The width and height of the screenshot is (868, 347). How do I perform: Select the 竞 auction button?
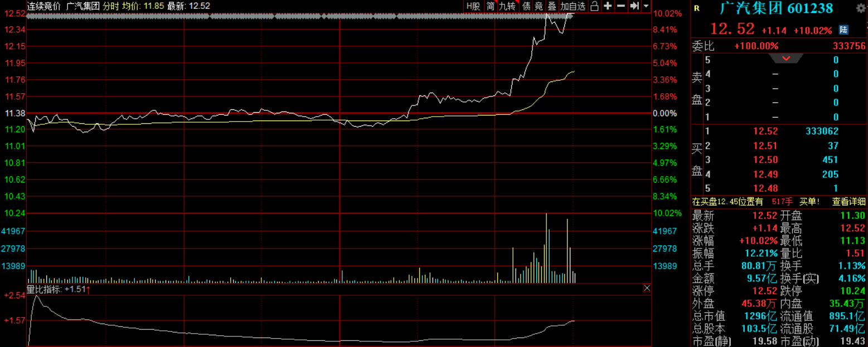click(539, 6)
